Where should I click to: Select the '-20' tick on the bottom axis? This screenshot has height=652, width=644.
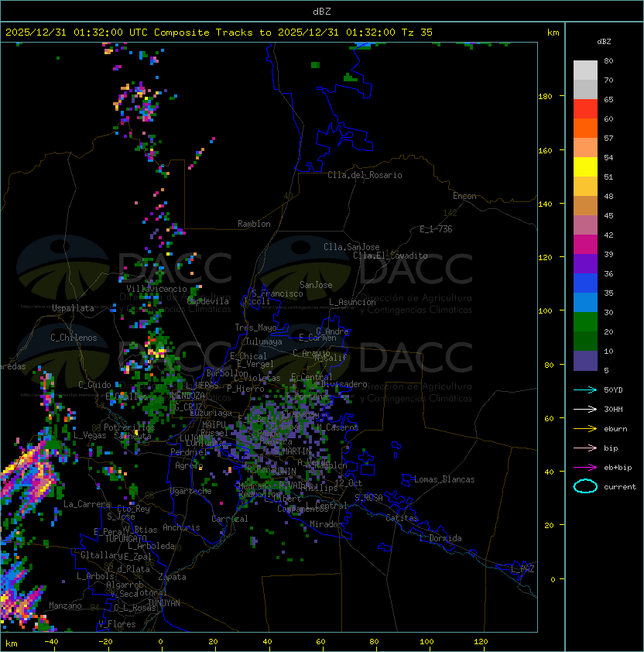pyautogui.click(x=104, y=642)
